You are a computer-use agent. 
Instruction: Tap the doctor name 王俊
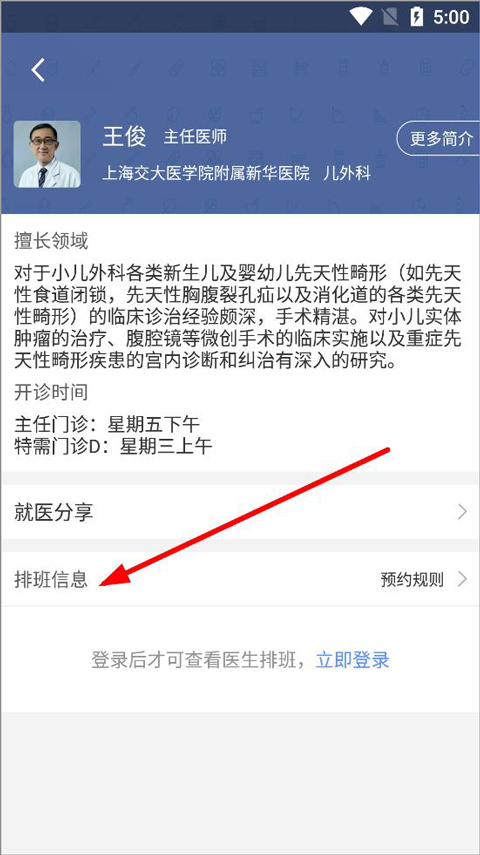tap(124, 136)
